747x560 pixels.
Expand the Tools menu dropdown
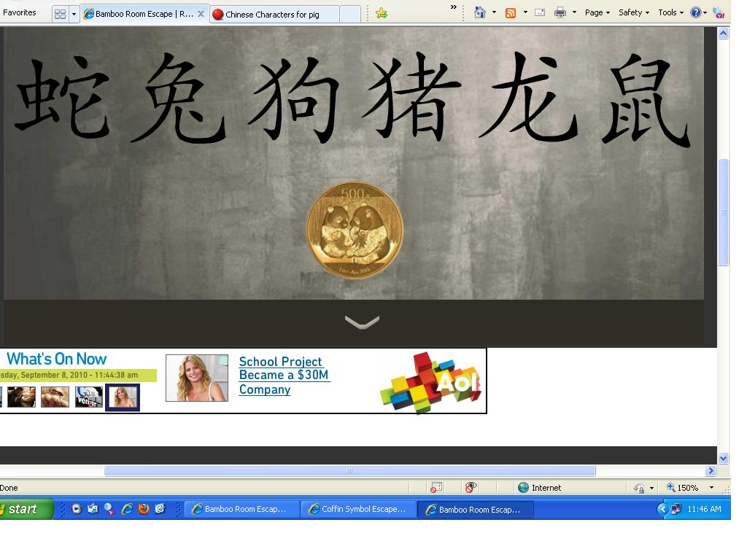[x=670, y=12]
